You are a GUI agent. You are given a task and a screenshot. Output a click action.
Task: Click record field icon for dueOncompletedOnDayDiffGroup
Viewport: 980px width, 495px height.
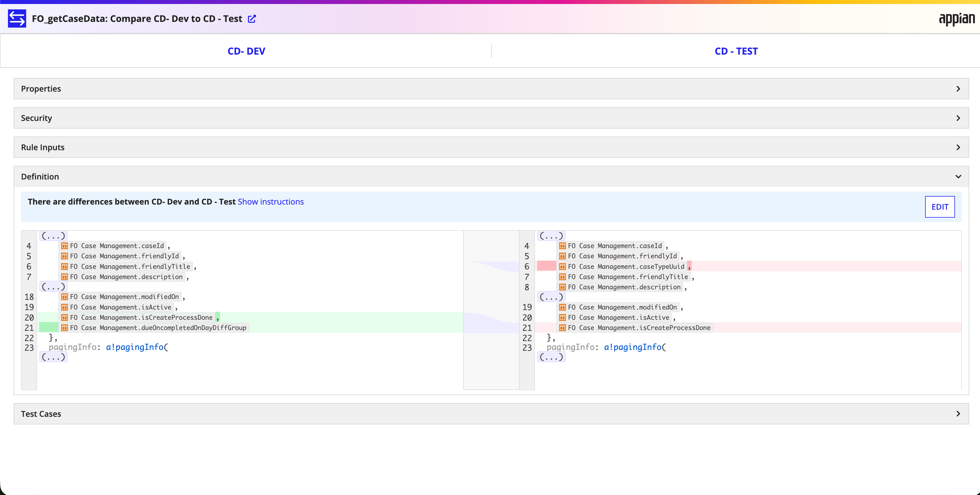65,328
